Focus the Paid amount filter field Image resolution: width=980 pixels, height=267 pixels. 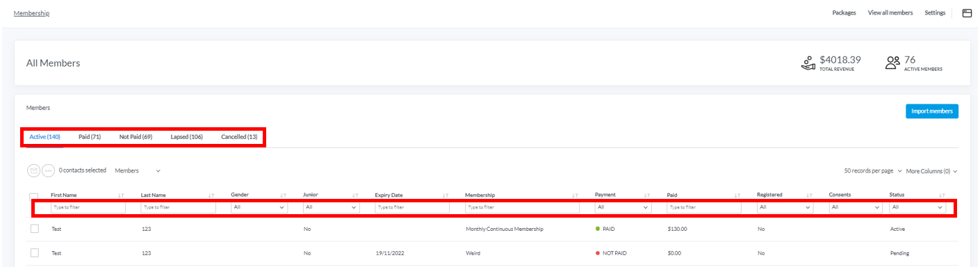point(704,207)
